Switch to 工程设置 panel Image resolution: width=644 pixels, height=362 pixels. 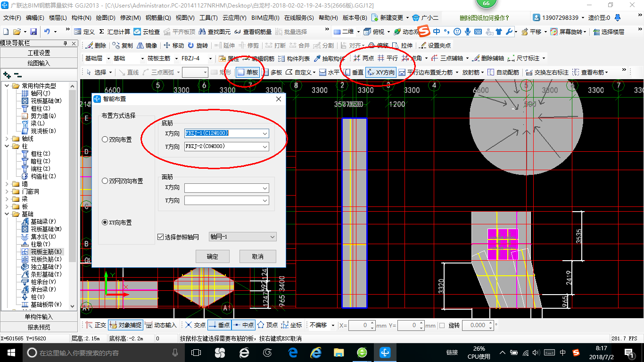[39, 53]
